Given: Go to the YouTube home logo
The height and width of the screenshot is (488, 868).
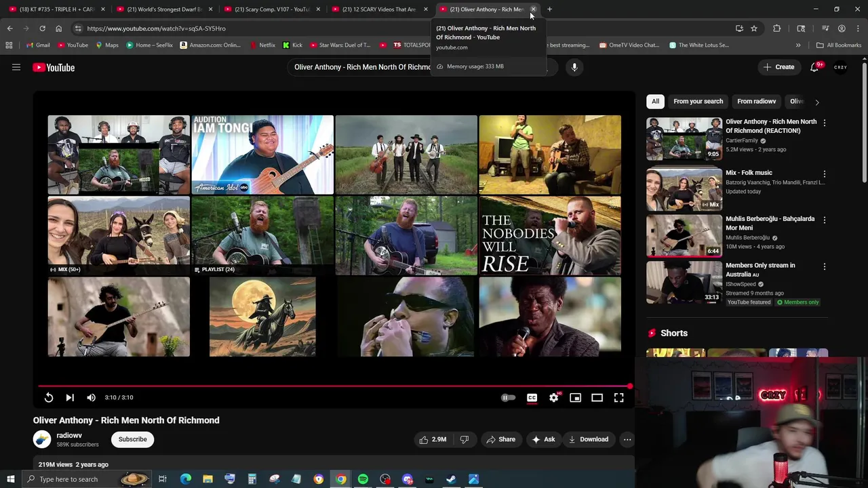Looking at the screenshot, I should [x=54, y=67].
